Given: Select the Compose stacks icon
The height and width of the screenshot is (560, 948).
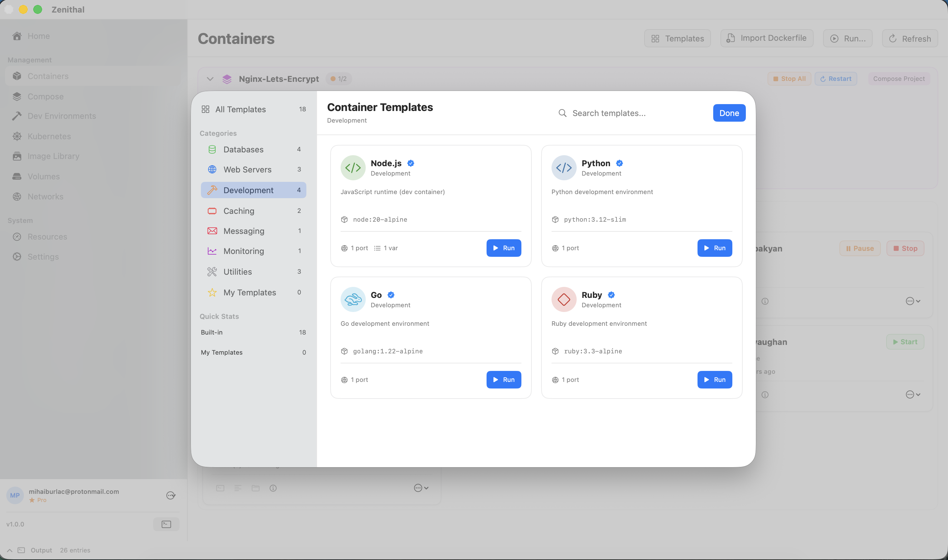Looking at the screenshot, I should pos(17,96).
